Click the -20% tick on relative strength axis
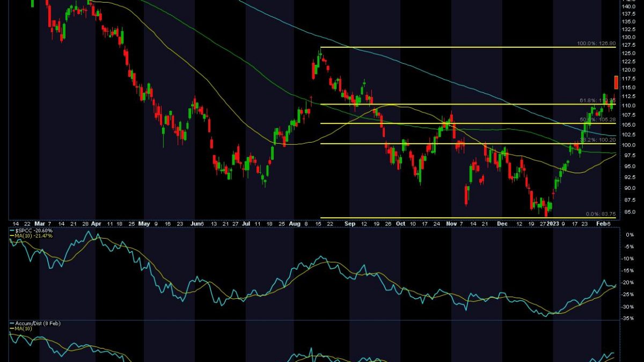Image resolution: width=644 pixels, height=362 pixels. tap(628, 283)
